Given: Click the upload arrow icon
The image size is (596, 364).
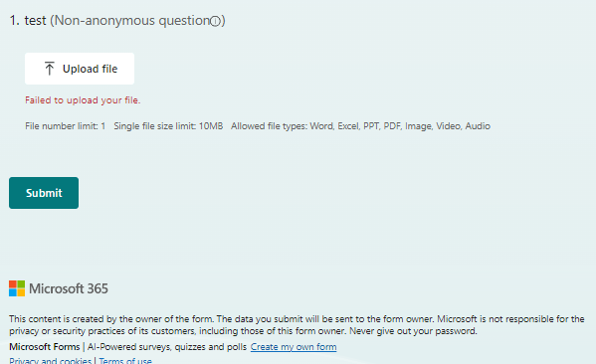Looking at the screenshot, I should [x=49, y=69].
